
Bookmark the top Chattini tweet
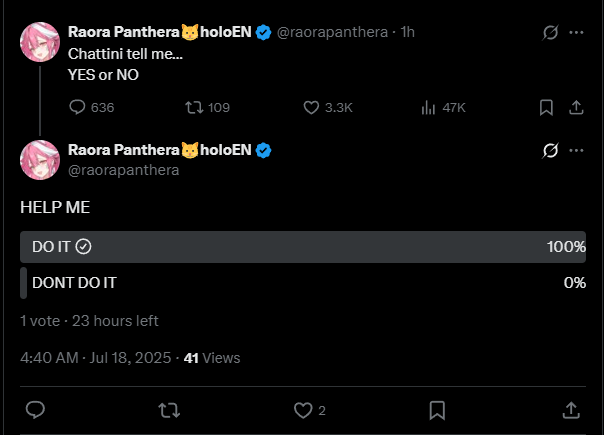click(x=546, y=107)
